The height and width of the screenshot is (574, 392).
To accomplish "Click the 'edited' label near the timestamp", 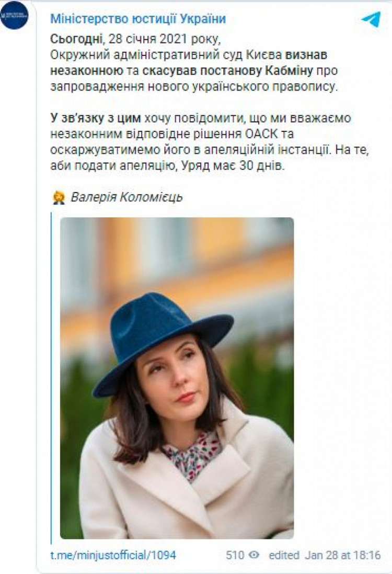I will [x=284, y=555].
